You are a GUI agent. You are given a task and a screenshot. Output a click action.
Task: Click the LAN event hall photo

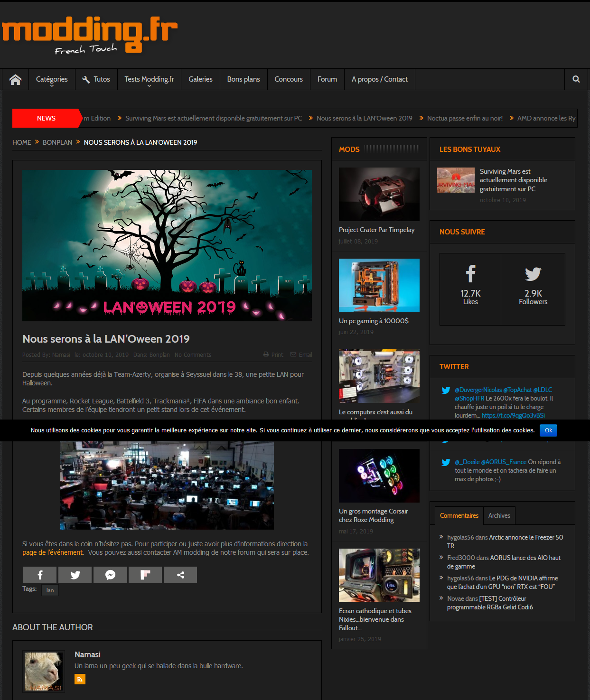click(x=167, y=485)
